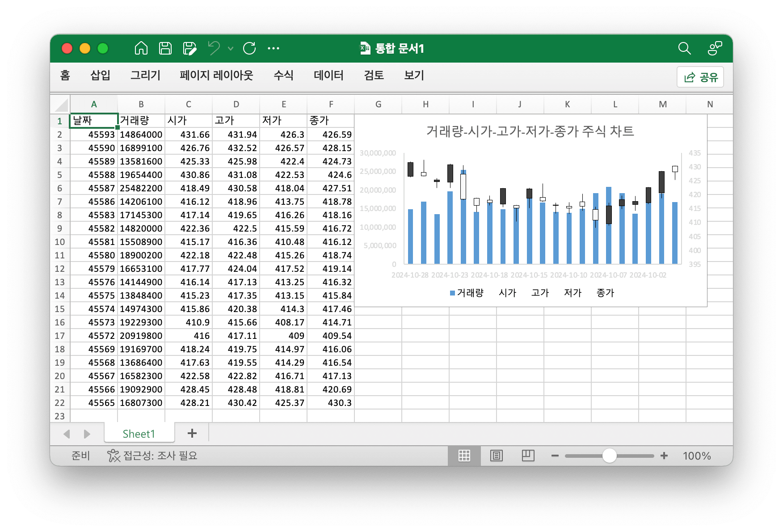783x532 pixels.
Task: Switch to Normal grid view
Action: [x=464, y=456]
